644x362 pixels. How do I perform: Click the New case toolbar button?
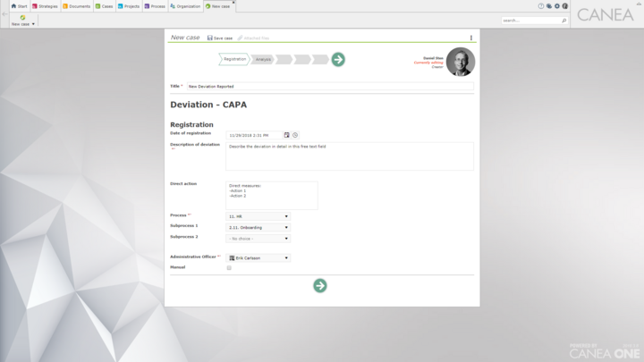[x=22, y=21]
